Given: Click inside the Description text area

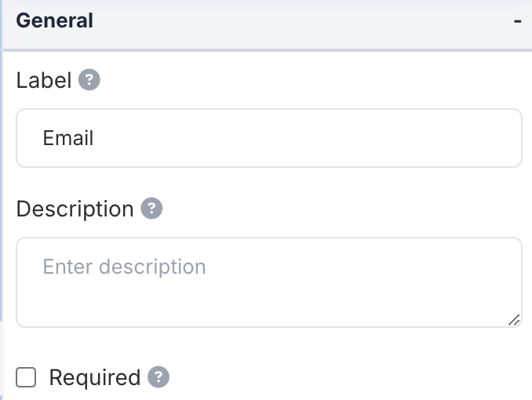Looking at the screenshot, I should (x=268, y=282).
